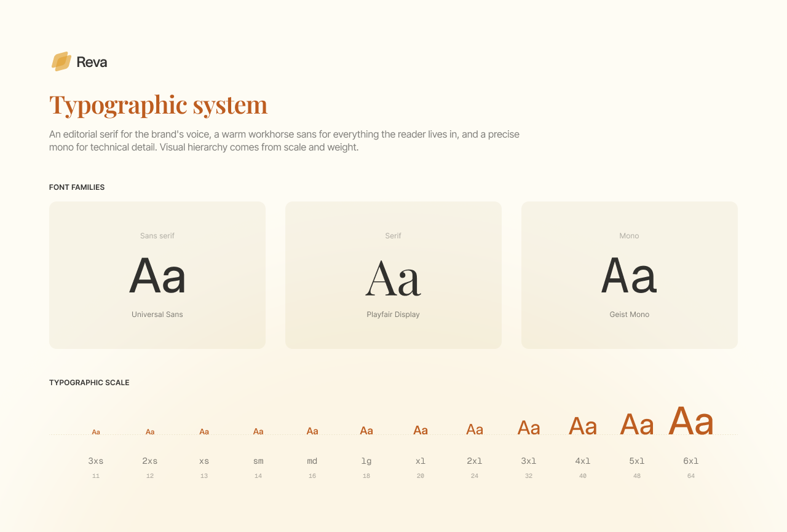Click the Aa sample above md

coord(312,431)
